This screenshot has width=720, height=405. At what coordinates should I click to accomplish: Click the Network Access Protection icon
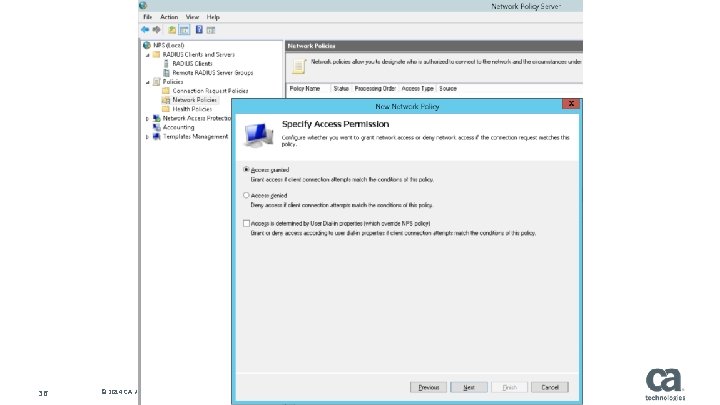(157, 118)
